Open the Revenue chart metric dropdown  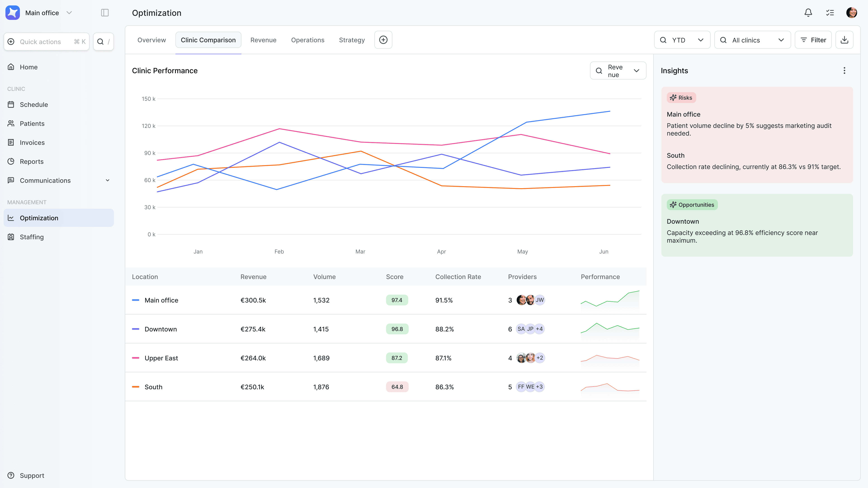pyautogui.click(x=618, y=71)
